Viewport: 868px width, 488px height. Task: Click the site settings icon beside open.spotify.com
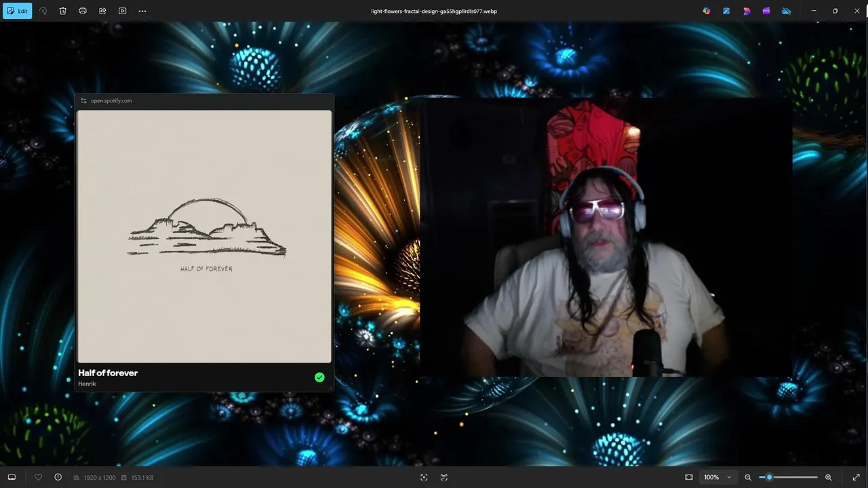coord(83,100)
